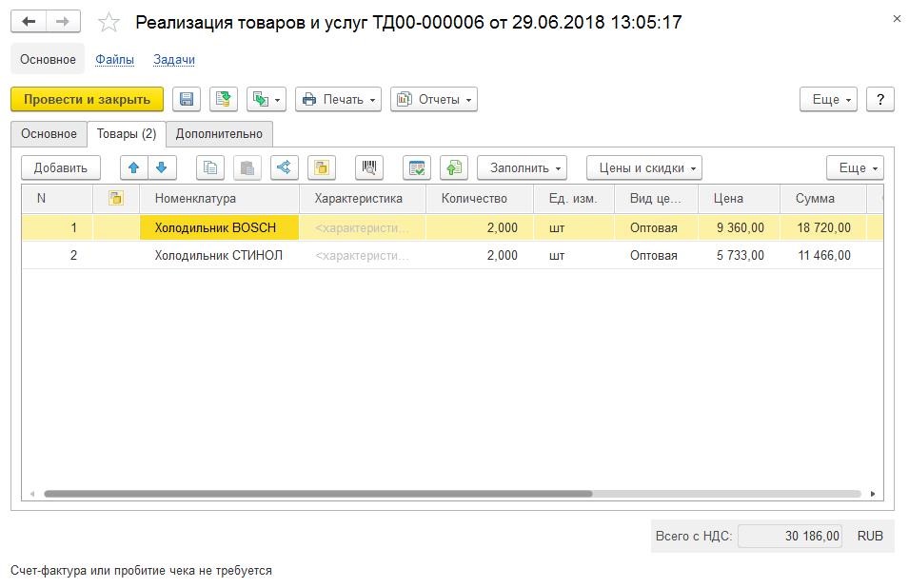The image size is (909, 588).
Task: Click quantity 2,000 in the СТИНОЛ row
Action: [x=480, y=256]
